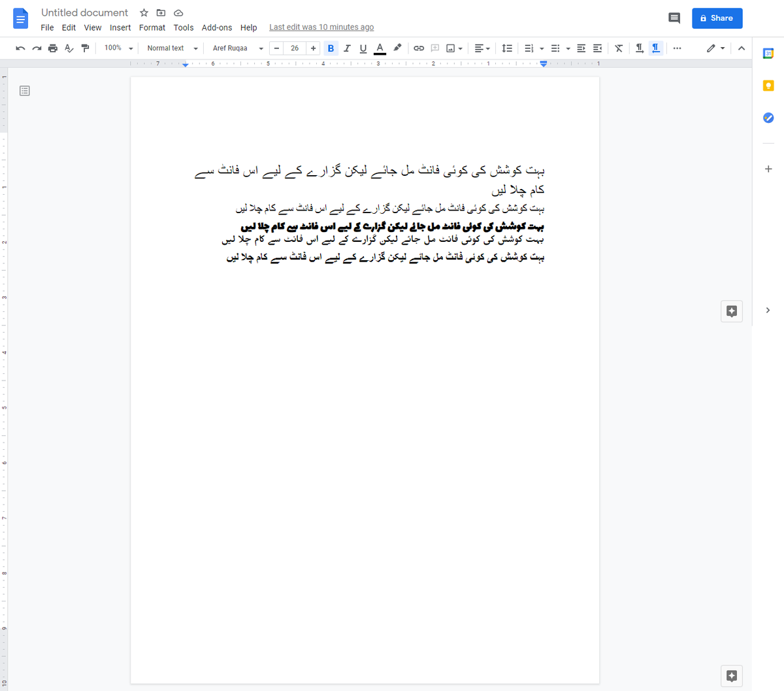This screenshot has height=691, width=784.
Task: Clear formatting with the Tx icon
Action: pyautogui.click(x=619, y=48)
